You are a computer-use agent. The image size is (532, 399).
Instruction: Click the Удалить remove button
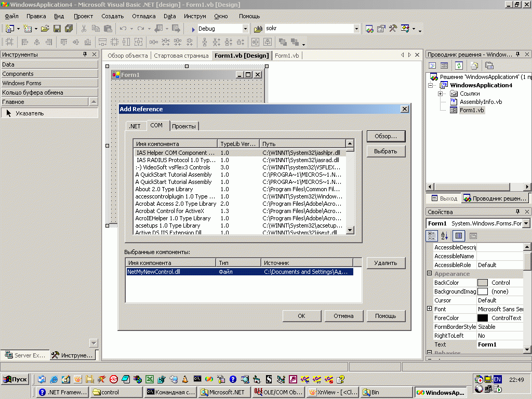386,263
